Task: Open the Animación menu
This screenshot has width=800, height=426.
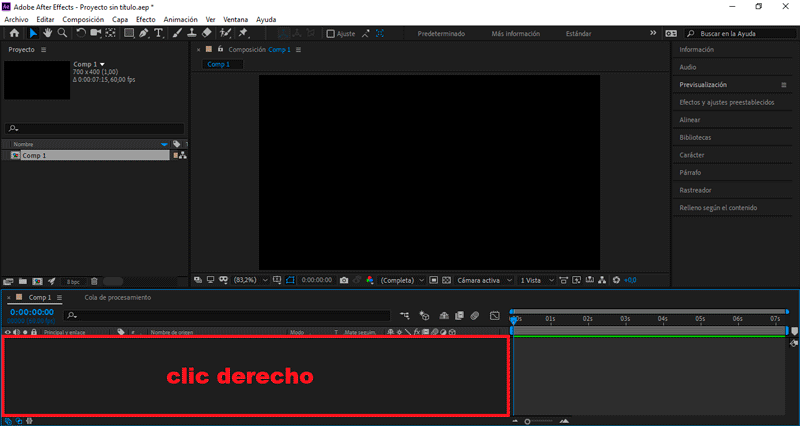Action: tap(181, 19)
